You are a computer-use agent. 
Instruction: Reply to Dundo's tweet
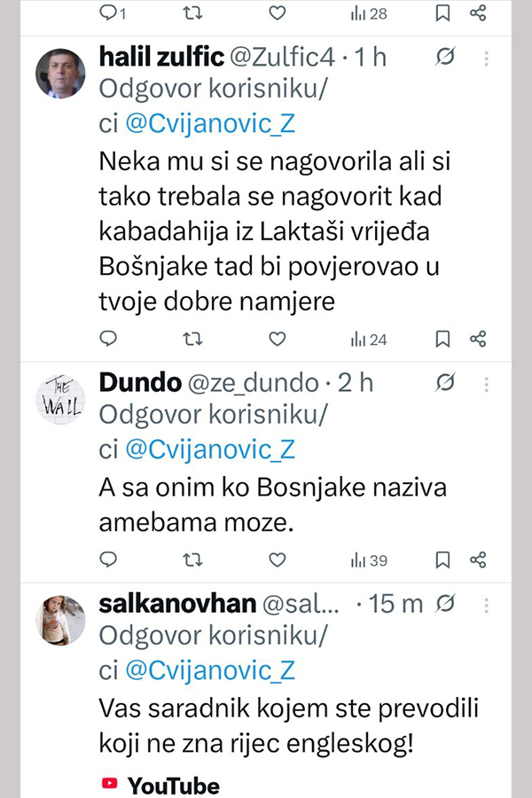(x=108, y=559)
